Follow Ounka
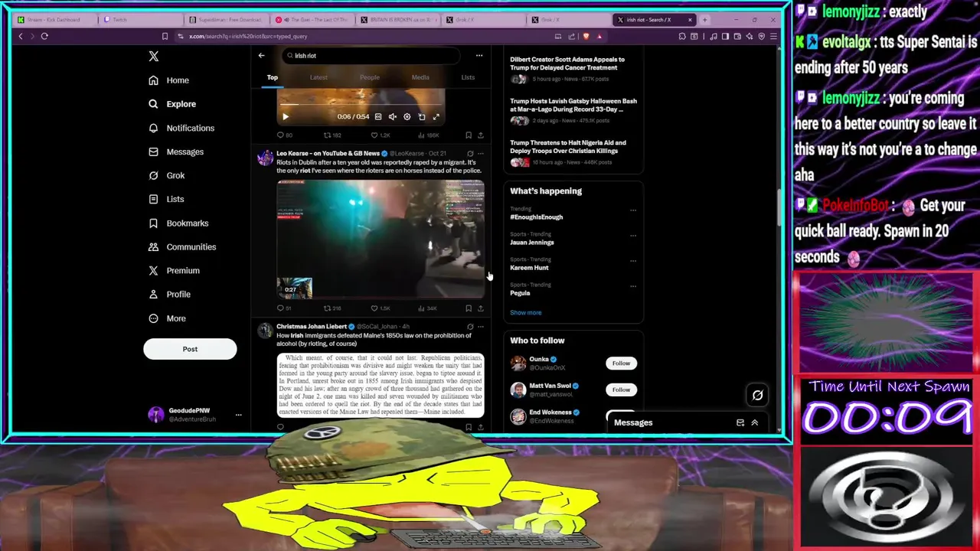Screen dimensions: 980x551 [x=621, y=364]
